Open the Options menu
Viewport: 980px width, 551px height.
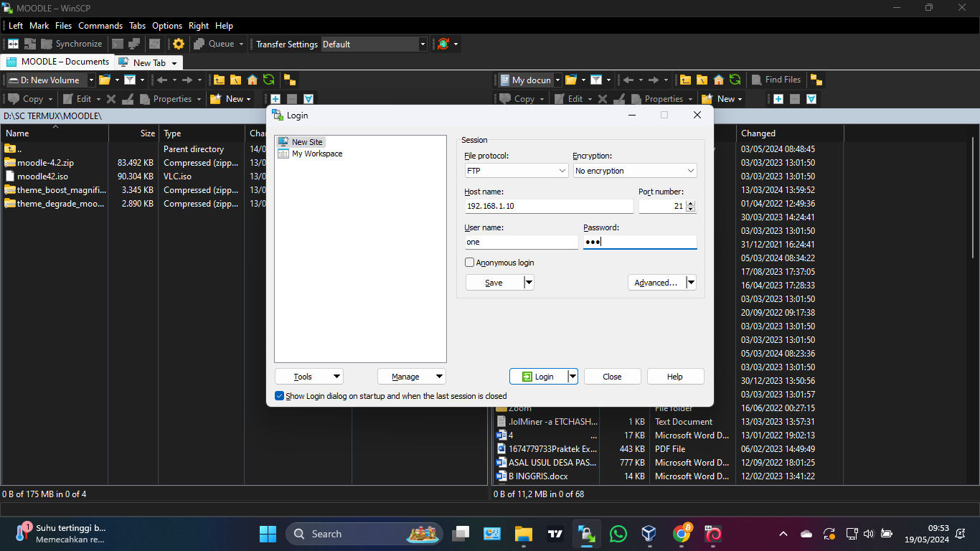coord(167,25)
